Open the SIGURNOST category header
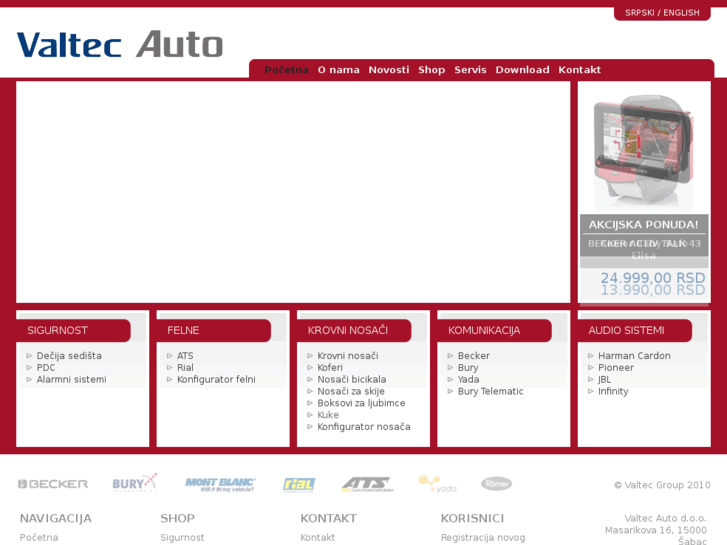 point(73,330)
